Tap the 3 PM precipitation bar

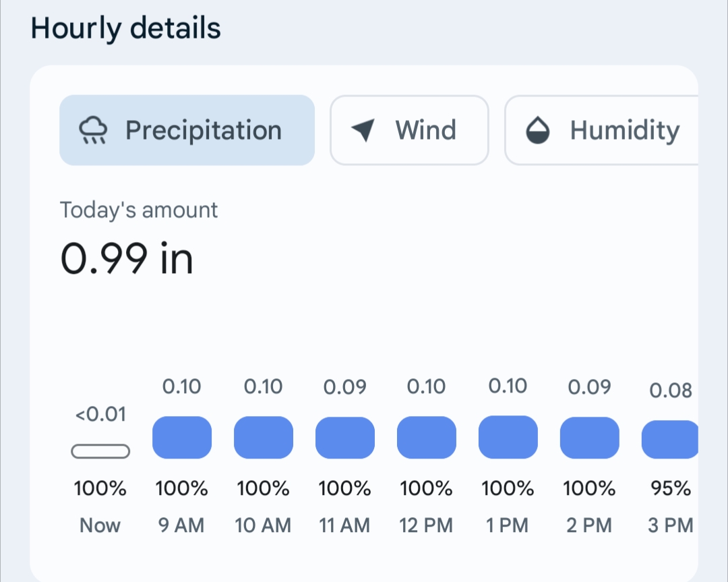click(x=669, y=439)
